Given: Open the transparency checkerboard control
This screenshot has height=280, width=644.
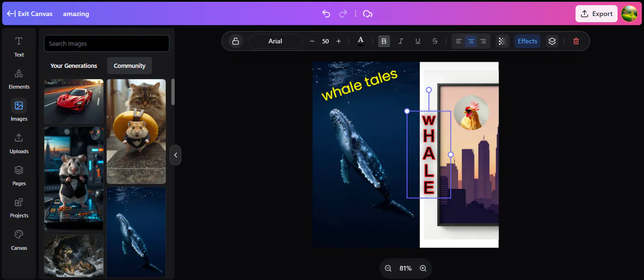Looking at the screenshot, I should tap(502, 41).
